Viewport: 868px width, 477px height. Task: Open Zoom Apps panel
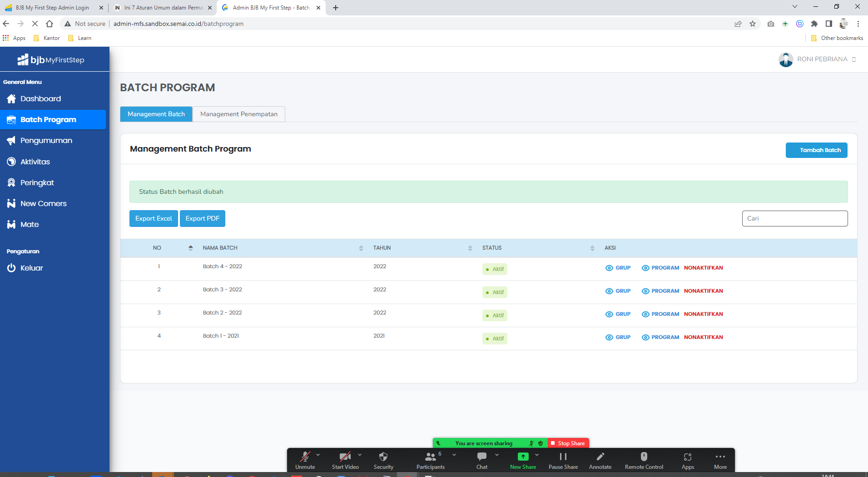click(688, 460)
